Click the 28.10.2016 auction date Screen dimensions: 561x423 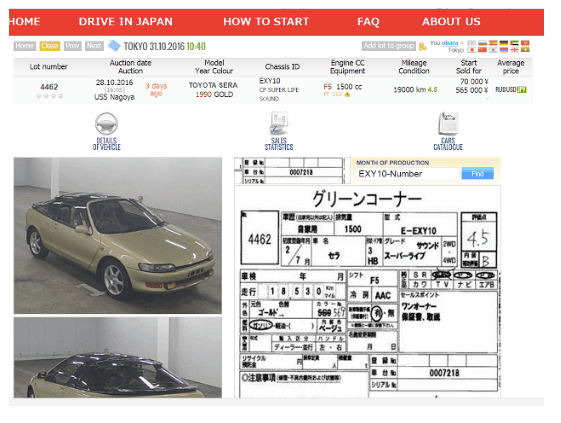[x=114, y=82]
